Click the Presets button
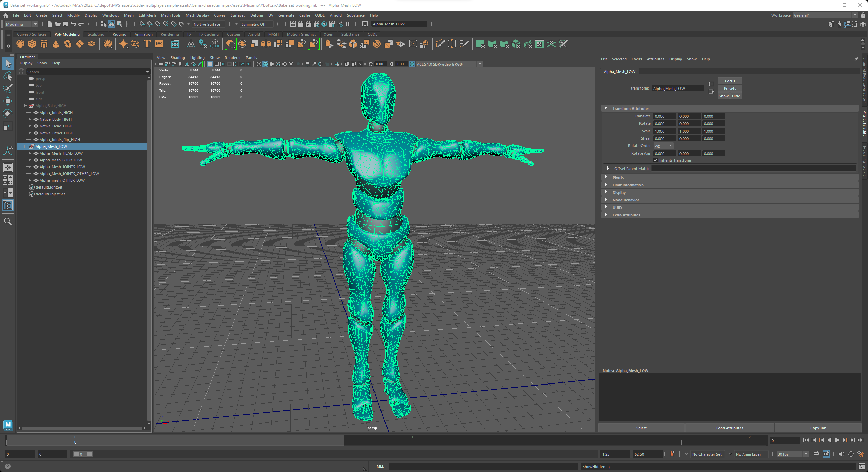This screenshot has width=868, height=472. [x=730, y=88]
